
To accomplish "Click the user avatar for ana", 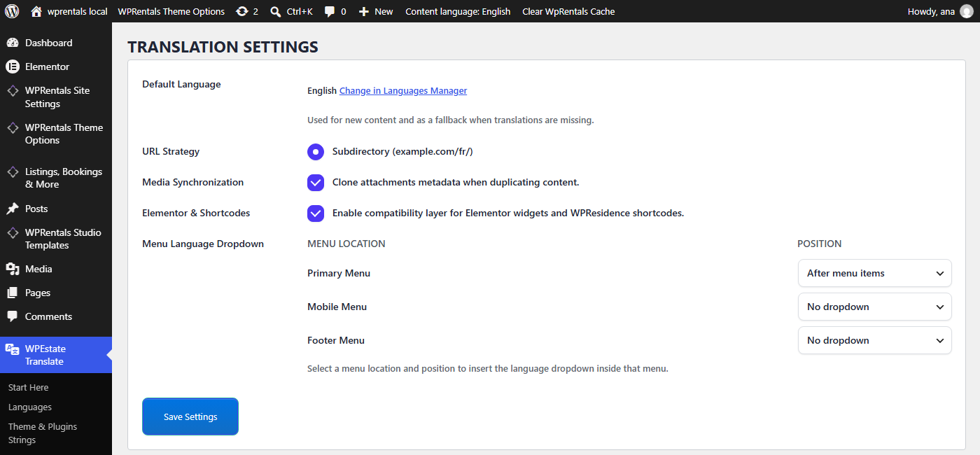I will click(x=966, y=11).
